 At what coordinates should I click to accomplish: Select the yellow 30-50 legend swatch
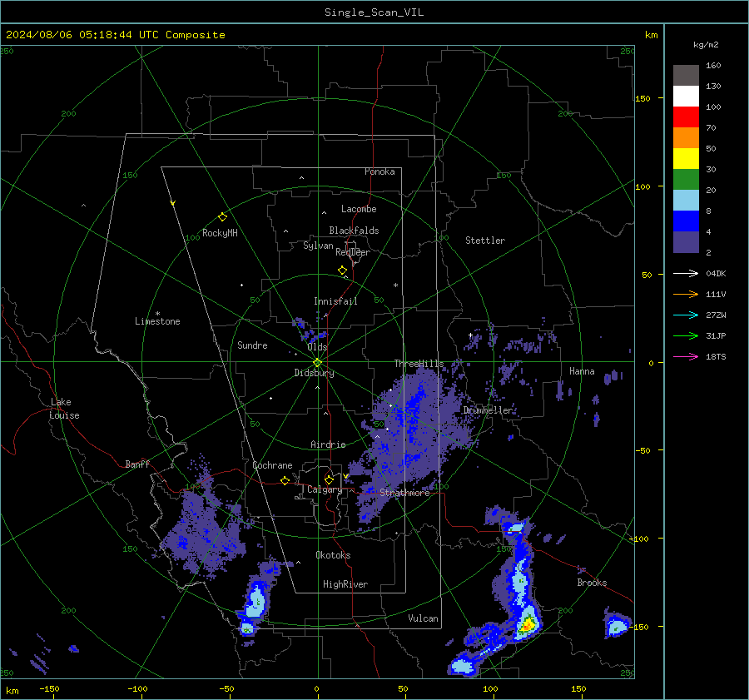pos(686,159)
